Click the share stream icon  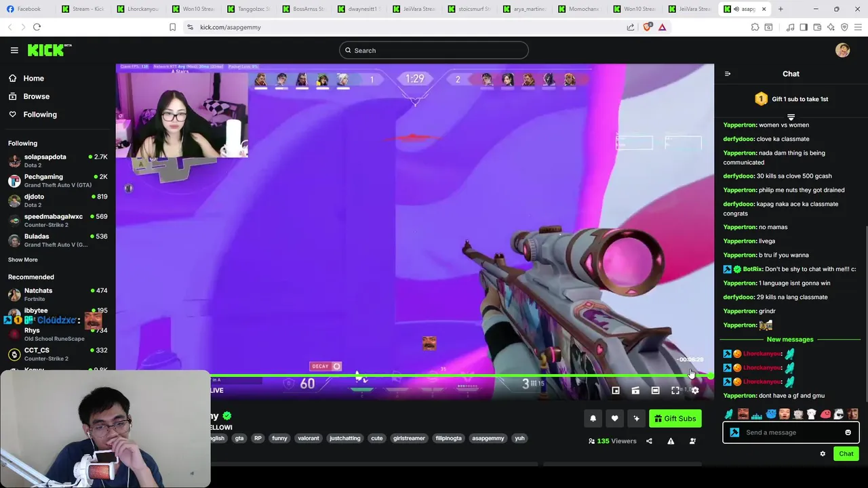pos(649,441)
